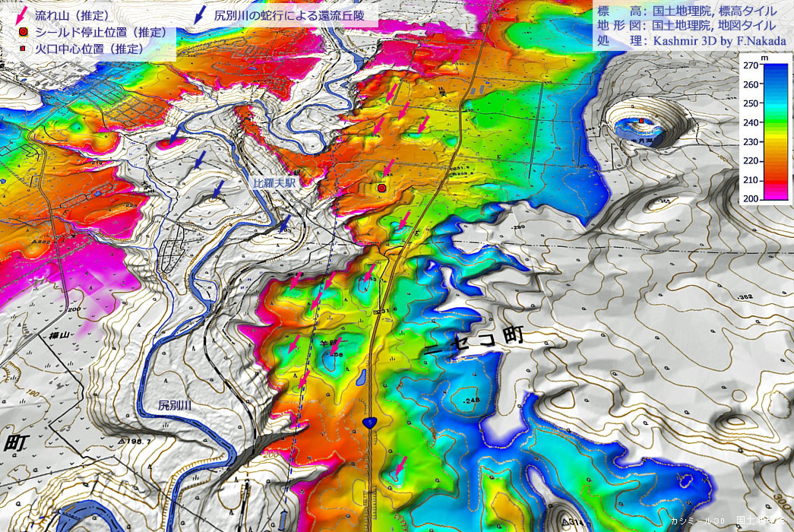Click the red square marker on the crater lake
Screen dimensions: 794x532
pyautogui.click(x=642, y=121)
